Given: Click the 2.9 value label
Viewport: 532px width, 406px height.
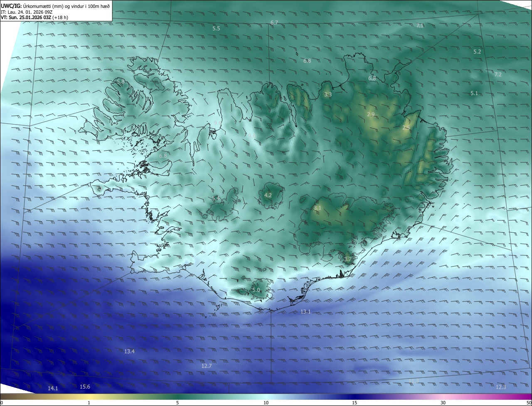Looking at the screenshot, I should pyautogui.click(x=371, y=114).
